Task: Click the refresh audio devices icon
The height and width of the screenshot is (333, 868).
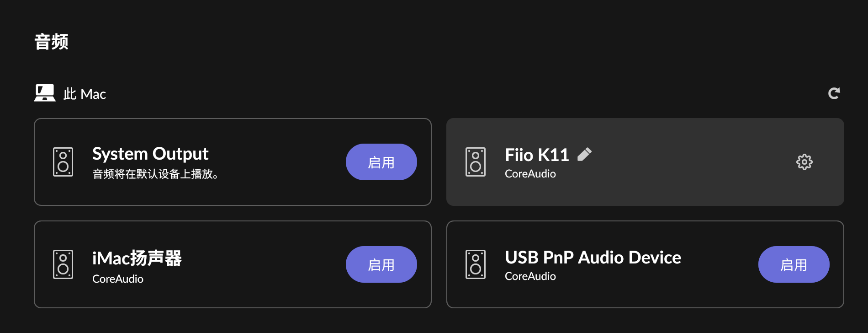Action: (x=834, y=93)
